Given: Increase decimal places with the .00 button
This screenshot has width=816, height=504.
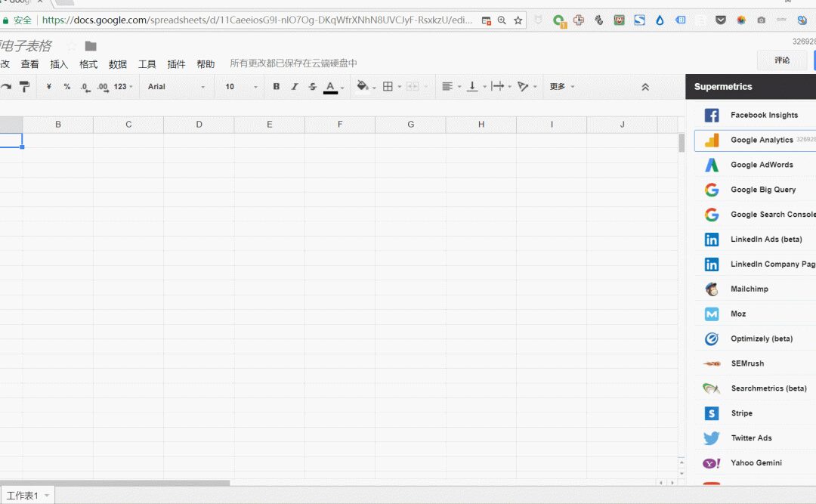Looking at the screenshot, I should tap(103, 87).
